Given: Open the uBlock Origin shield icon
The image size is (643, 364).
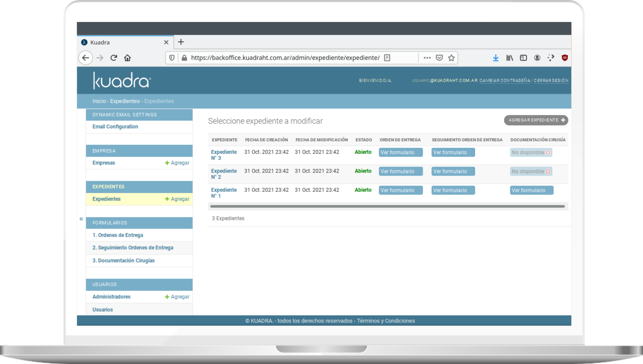Looking at the screenshot, I should pos(565,58).
